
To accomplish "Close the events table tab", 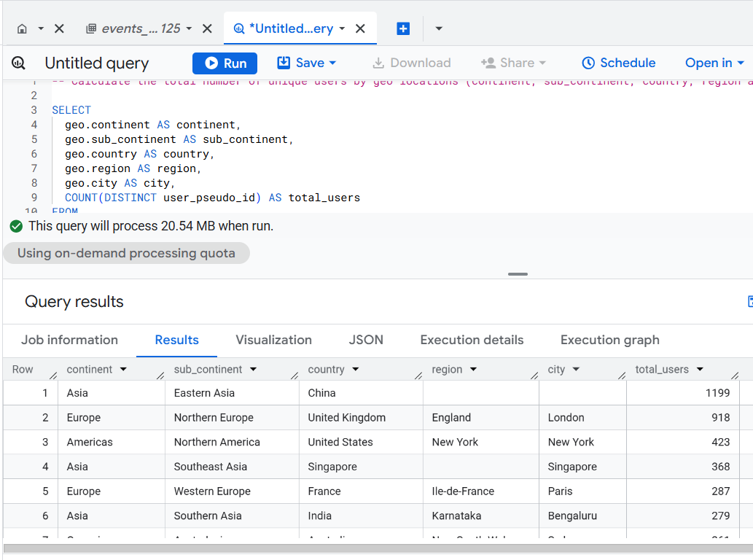I will point(207,28).
